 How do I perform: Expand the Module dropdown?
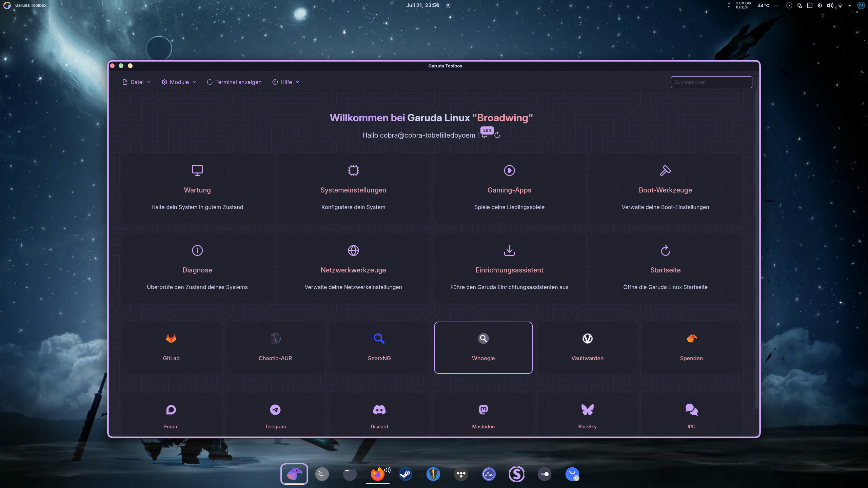(179, 82)
